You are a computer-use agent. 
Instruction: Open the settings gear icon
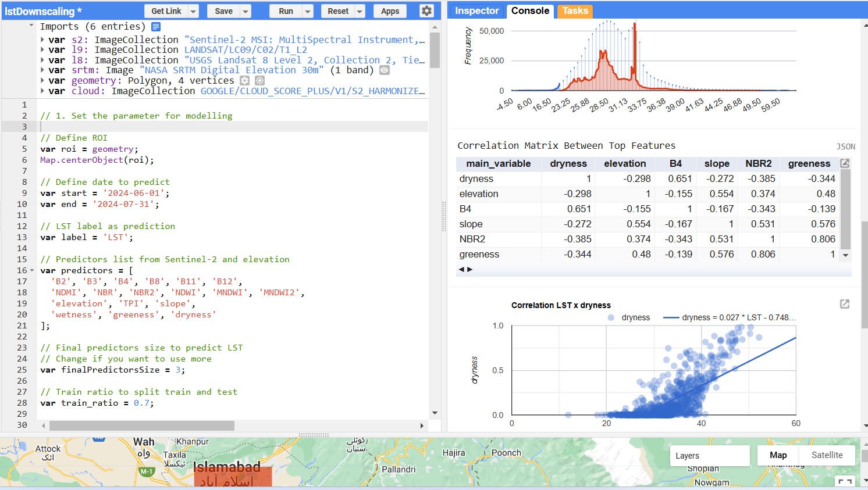pyautogui.click(x=426, y=11)
